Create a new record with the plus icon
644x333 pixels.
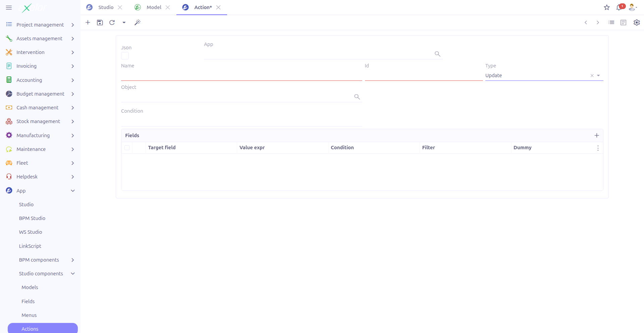pos(88,22)
